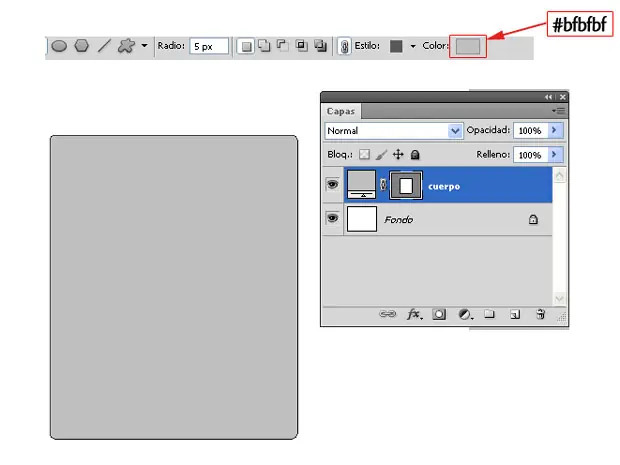
Task: Click the Radio input field
Action: [209, 46]
